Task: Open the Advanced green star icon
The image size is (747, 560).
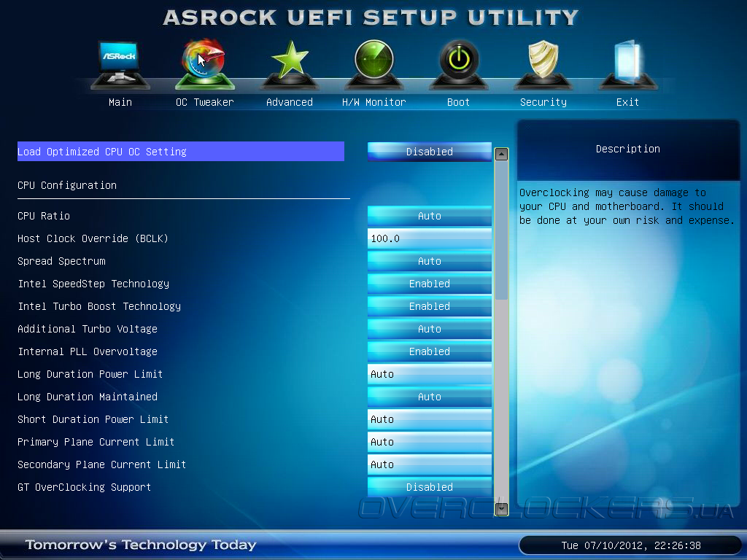Action: coord(290,64)
